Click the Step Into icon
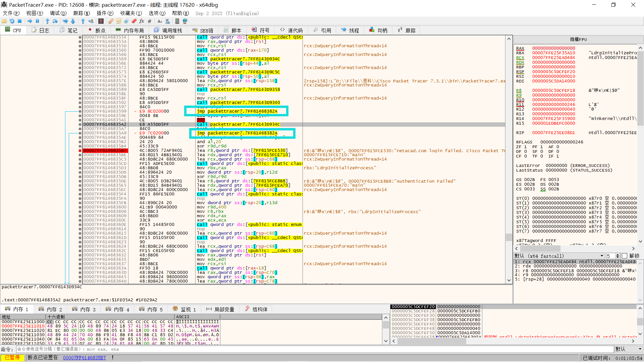Image resolution: width=644 pixels, height=362 pixels. pos(47,21)
